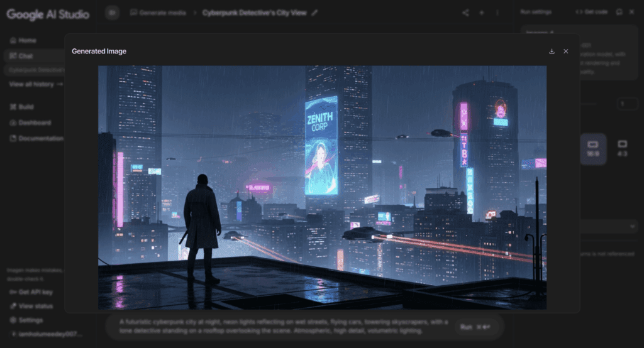Click the Get code button
644x348 pixels.
[591, 12]
